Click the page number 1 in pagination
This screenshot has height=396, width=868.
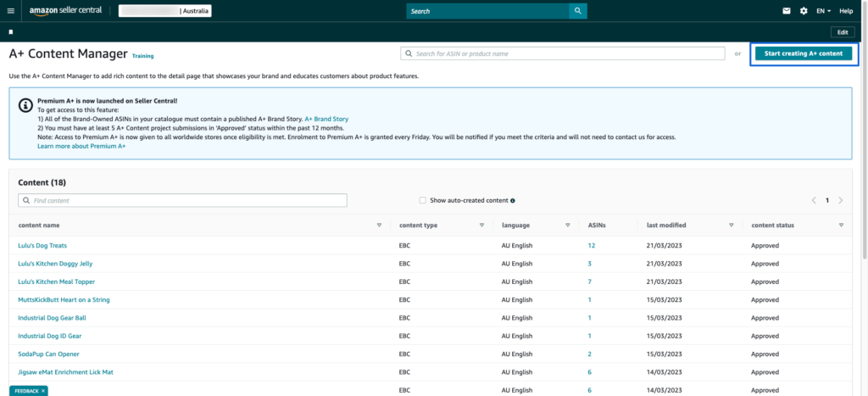827,200
